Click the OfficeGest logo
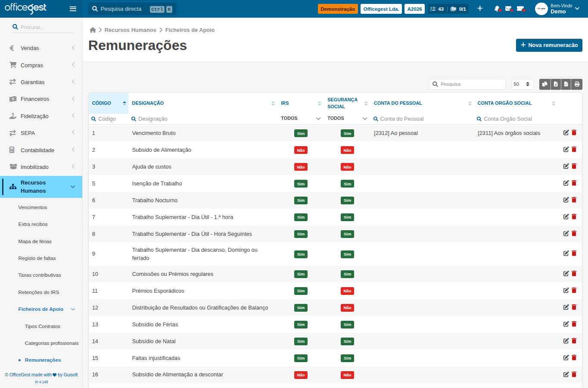Image resolution: width=588 pixels, height=388 pixels. click(25, 8)
